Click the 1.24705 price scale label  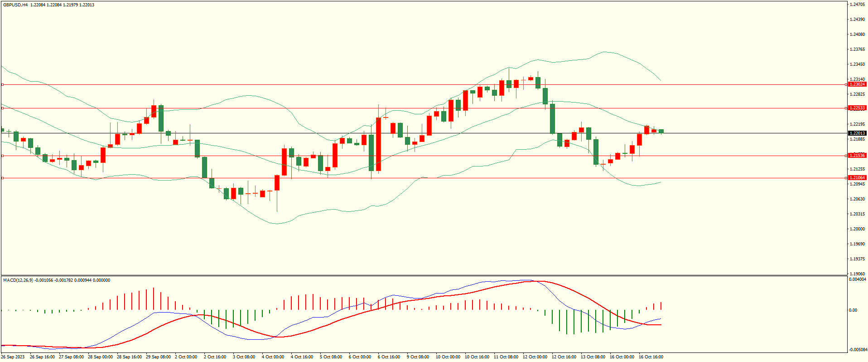click(857, 5)
